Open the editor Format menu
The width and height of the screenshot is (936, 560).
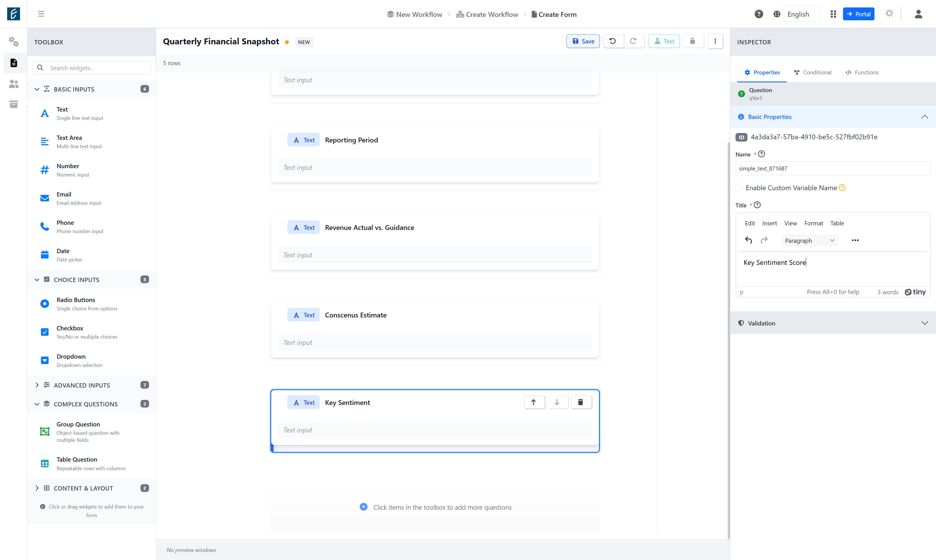point(813,223)
